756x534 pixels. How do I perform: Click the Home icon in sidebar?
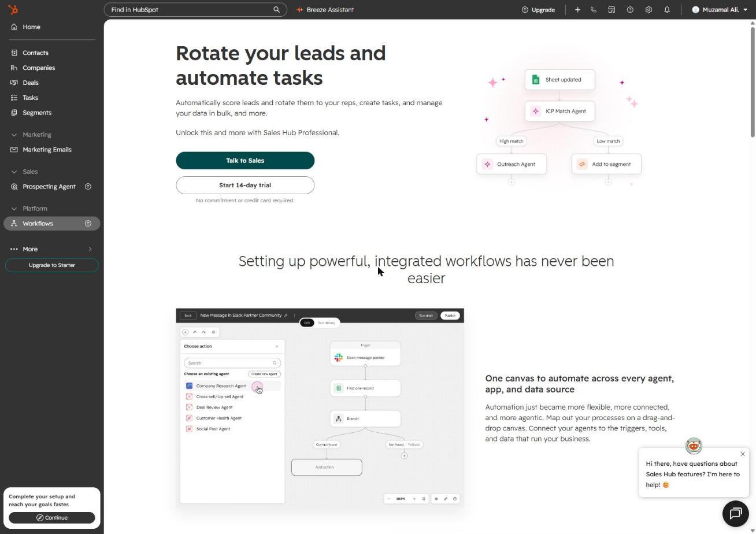(14, 27)
